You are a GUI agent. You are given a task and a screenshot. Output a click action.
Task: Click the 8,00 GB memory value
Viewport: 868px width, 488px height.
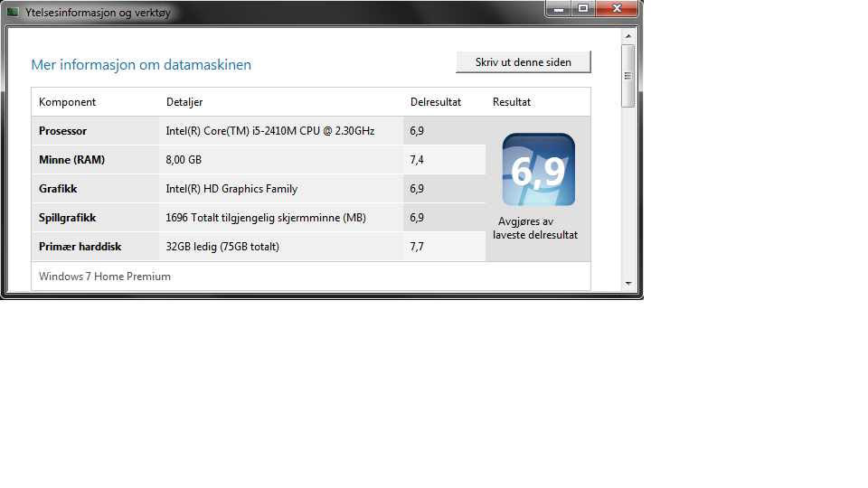pos(184,160)
